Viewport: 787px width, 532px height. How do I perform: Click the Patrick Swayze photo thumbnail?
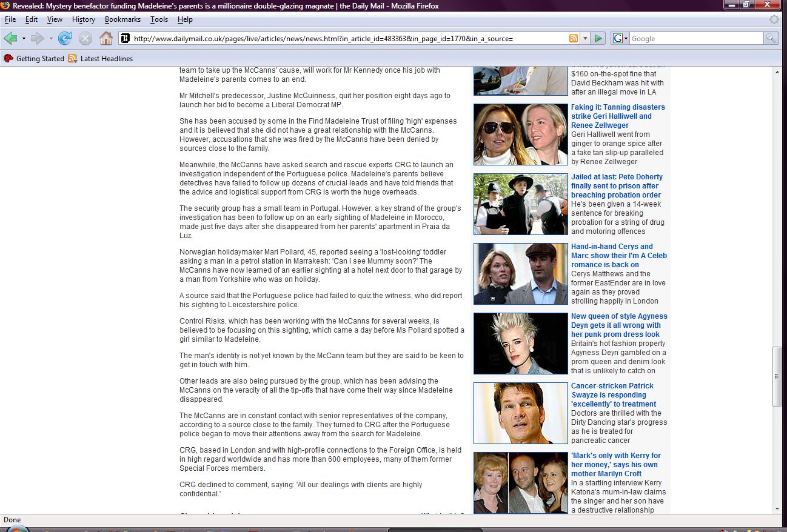point(520,413)
